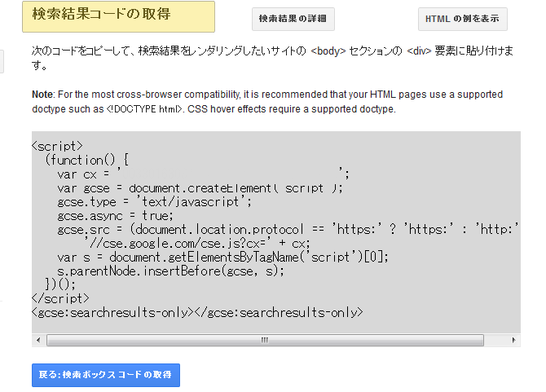Click the HTML の例を表示 button
This screenshot has height=392, width=546.
click(x=462, y=19)
